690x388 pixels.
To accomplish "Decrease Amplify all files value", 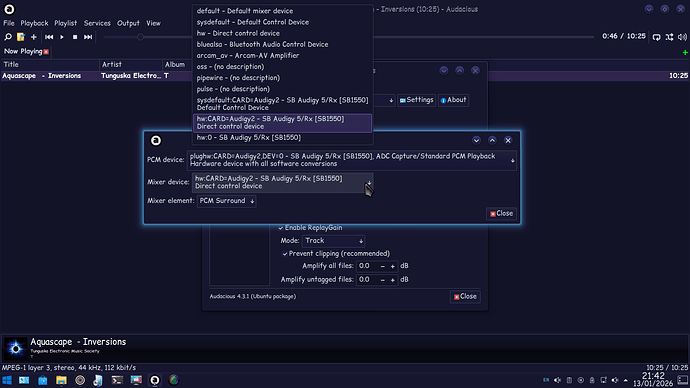I will pos(382,267).
